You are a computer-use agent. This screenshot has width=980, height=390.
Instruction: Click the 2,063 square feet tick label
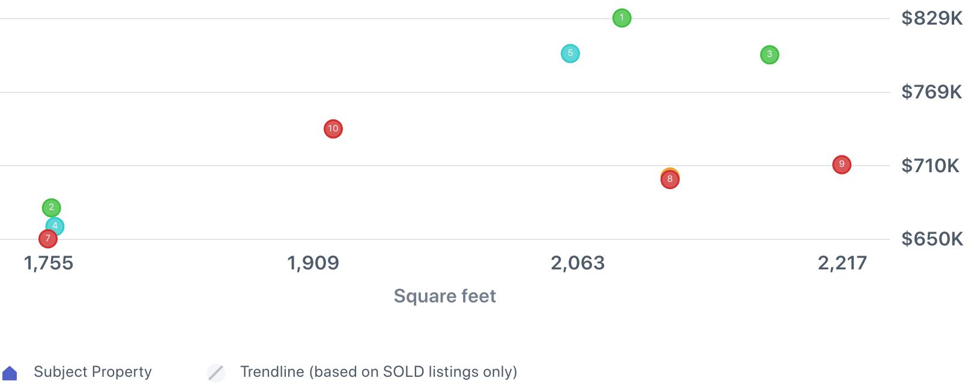tap(578, 263)
